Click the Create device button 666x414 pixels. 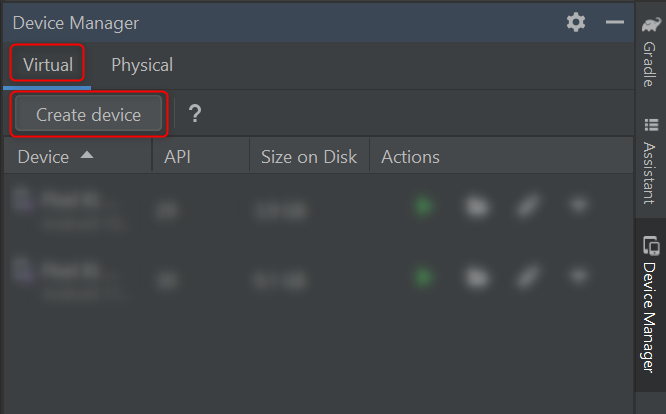(x=88, y=115)
